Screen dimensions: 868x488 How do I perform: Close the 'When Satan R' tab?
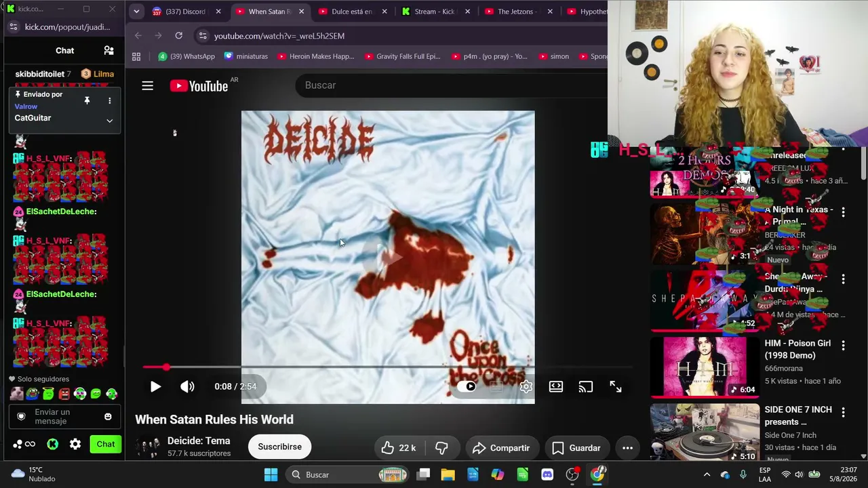point(301,12)
